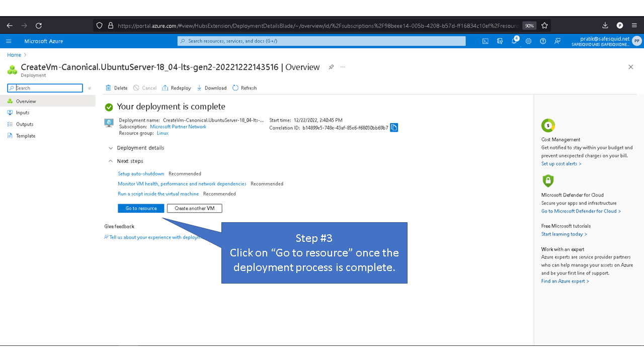
Task: Collapse the left navigation menu
Action: point(90,88)
